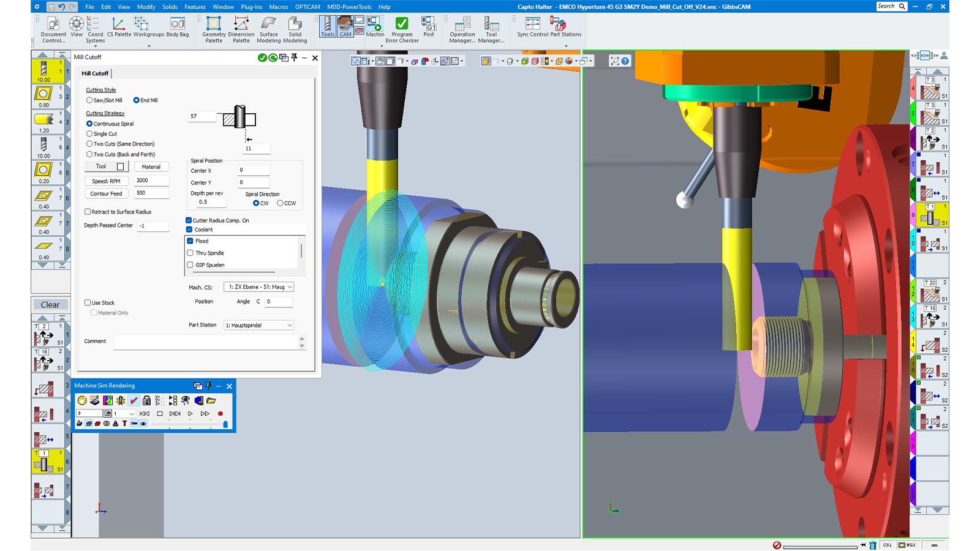Click the Depth Passed Center field
The image size is (980, 551).
(x=153, y=226)
